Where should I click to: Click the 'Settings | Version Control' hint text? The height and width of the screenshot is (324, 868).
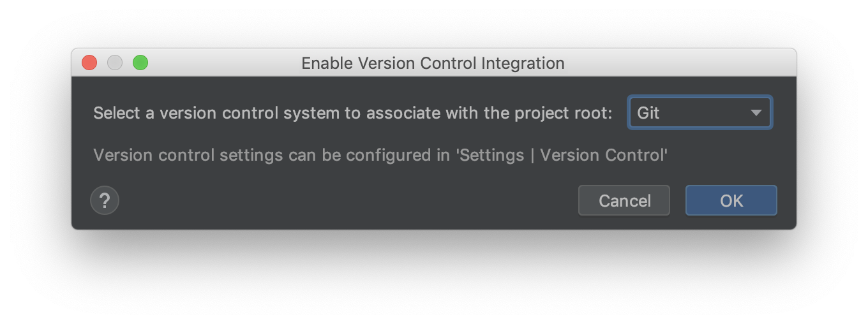[562, 155]
